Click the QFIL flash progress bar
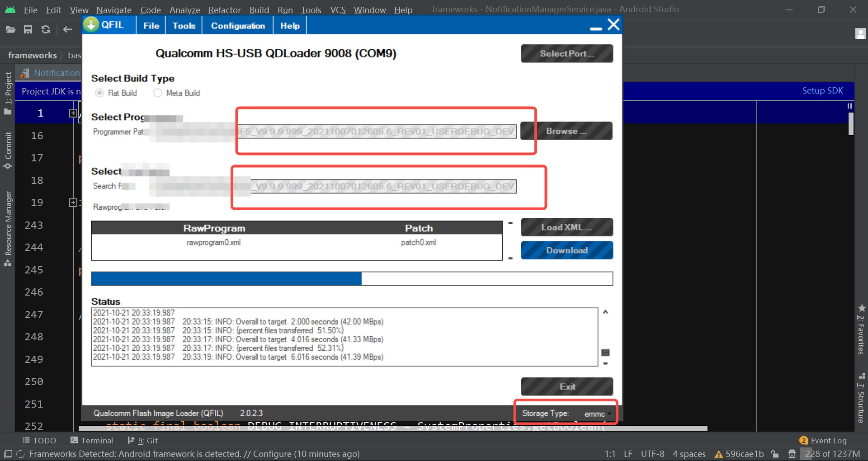Viewport: 868px width, 461px height. click(352, 278)
